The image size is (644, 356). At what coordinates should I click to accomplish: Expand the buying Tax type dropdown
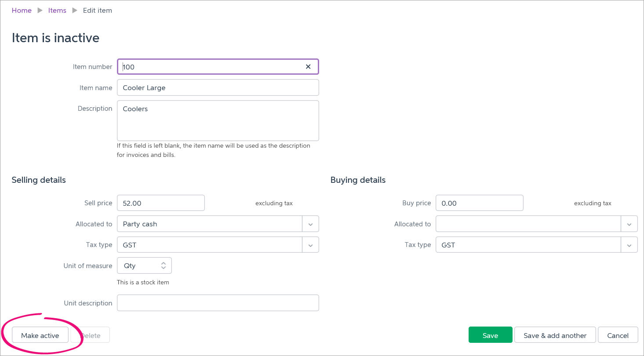[629, 245]
